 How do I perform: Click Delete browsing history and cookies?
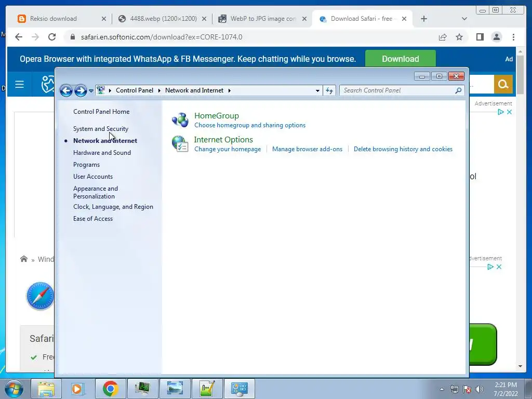[x=403, y=149]
